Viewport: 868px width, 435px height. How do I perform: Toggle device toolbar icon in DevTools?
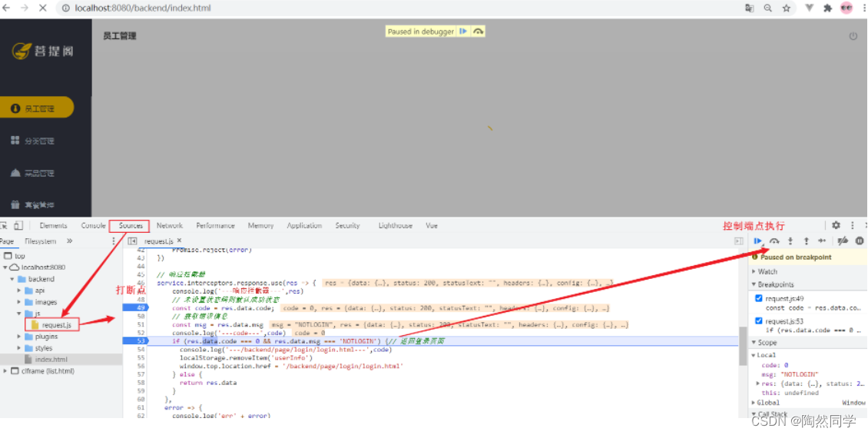18,226
